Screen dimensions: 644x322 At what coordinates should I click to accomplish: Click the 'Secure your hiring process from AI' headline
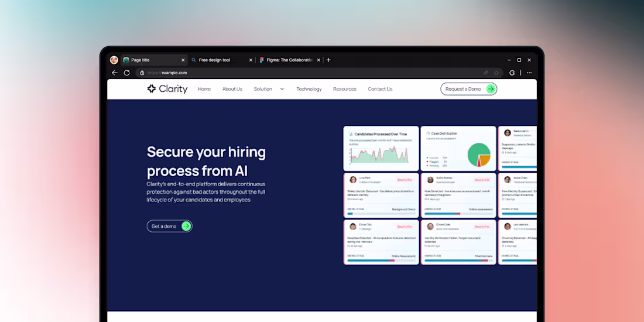(x=206, y=162)
